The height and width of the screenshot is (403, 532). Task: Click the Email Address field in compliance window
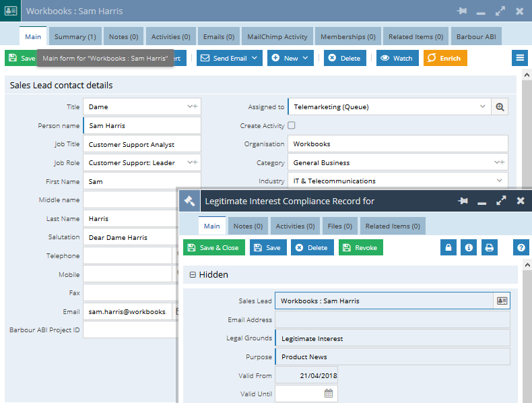pos(393,319)
